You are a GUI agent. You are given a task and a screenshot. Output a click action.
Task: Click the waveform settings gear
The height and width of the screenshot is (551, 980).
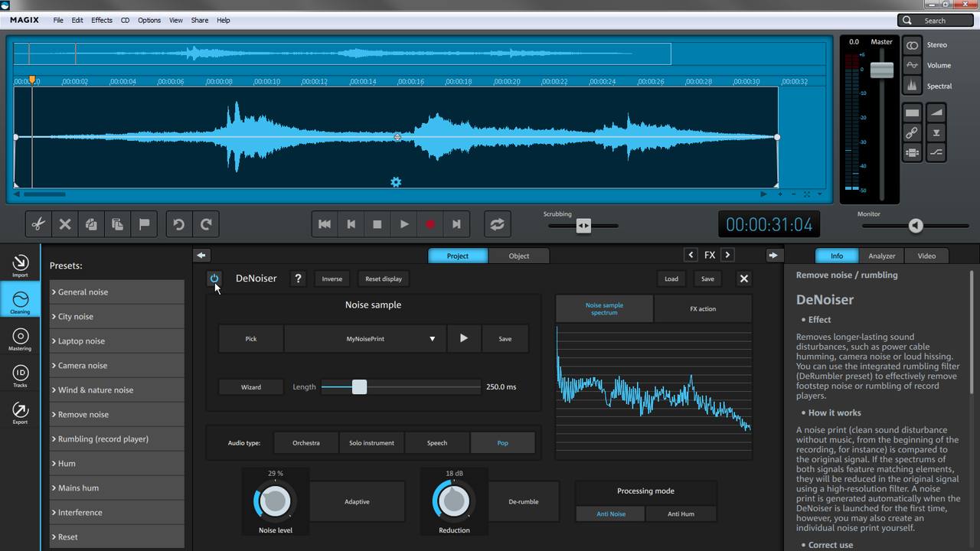(396, 182)
